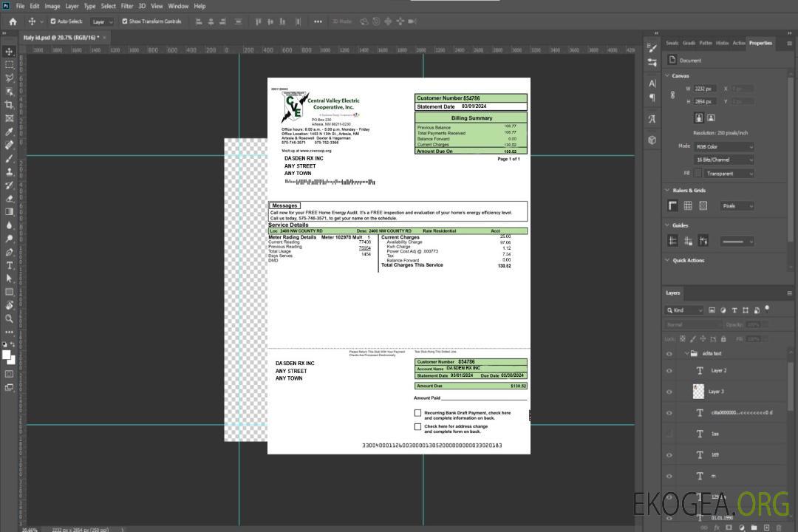
Task: Toggle the grid icon under Rulers & Grids
Action: point(688,206)
